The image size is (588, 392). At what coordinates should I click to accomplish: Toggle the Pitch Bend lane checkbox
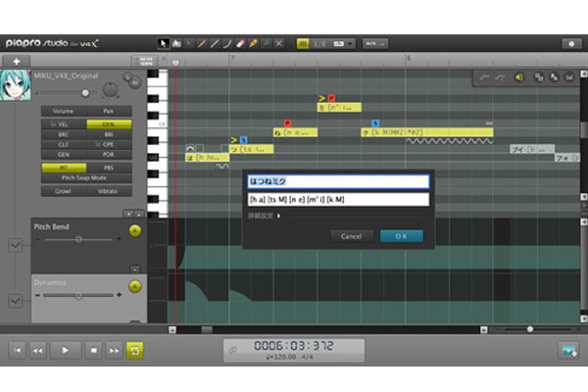pos(16,245)
